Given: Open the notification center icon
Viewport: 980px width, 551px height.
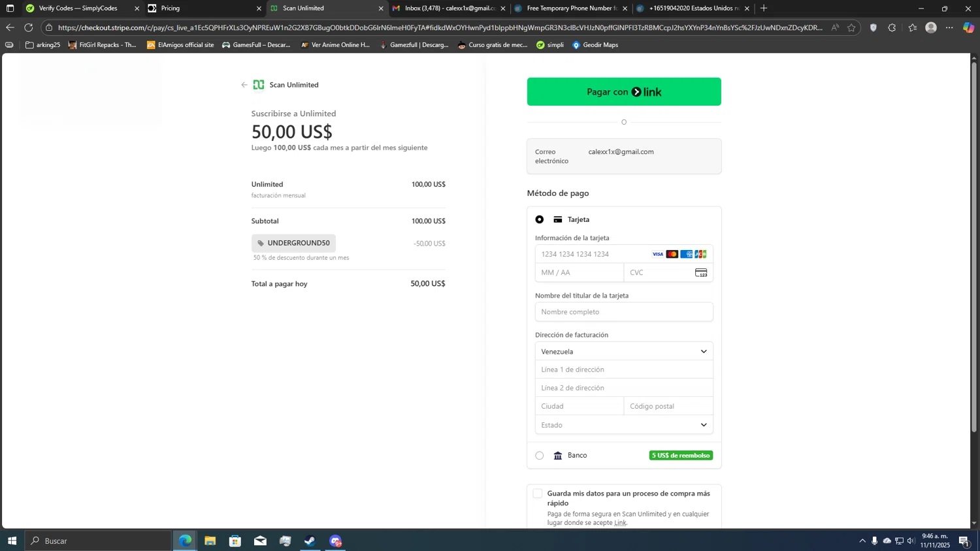Looking at the screenshot, I should (x=964, y=541).
